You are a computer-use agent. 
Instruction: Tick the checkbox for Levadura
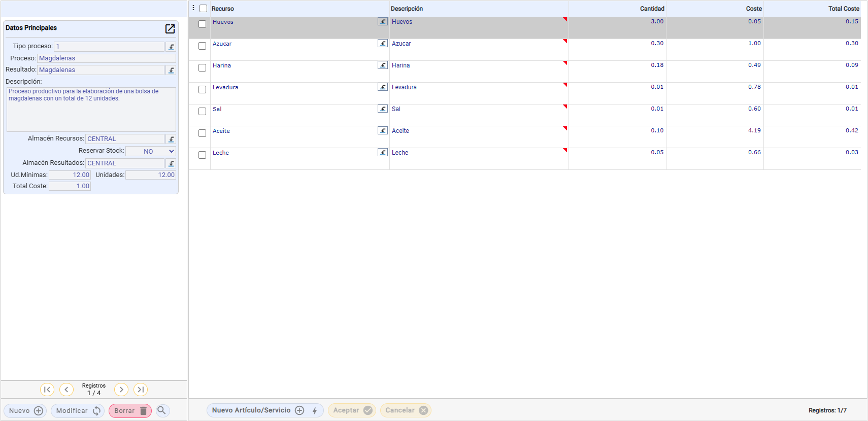[202, 90]
